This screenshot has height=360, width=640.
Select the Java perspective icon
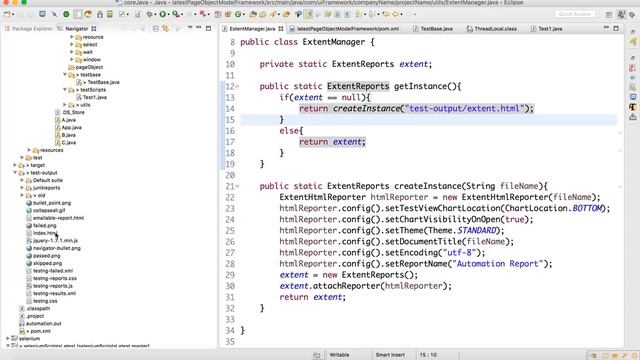(x=621, y=14)
